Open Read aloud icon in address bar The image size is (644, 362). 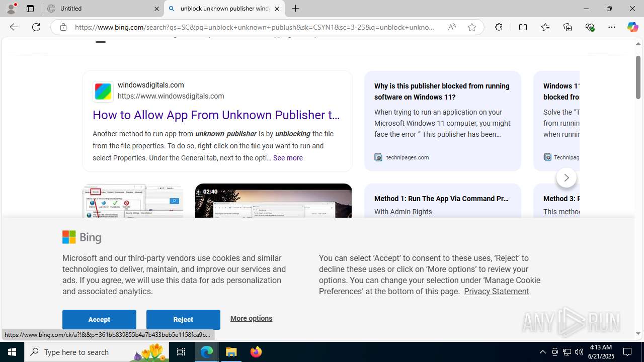pos(452,27)
